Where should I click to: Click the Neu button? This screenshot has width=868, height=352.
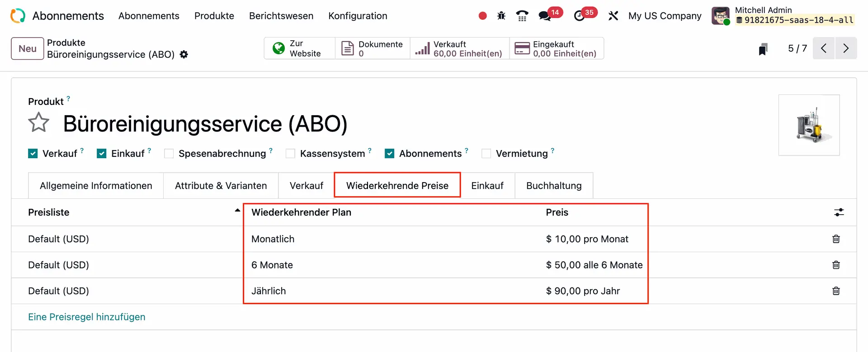click(28, 49)
